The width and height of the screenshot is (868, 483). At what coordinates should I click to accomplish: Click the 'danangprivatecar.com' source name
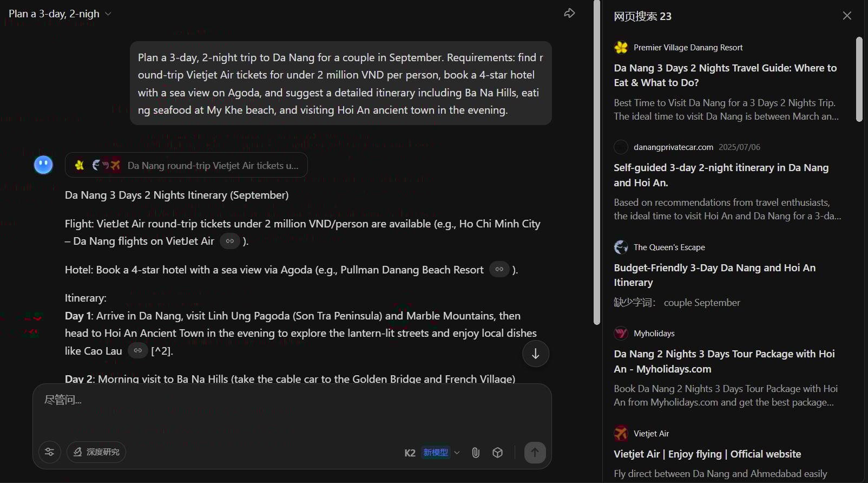click(x=674, y=147)
